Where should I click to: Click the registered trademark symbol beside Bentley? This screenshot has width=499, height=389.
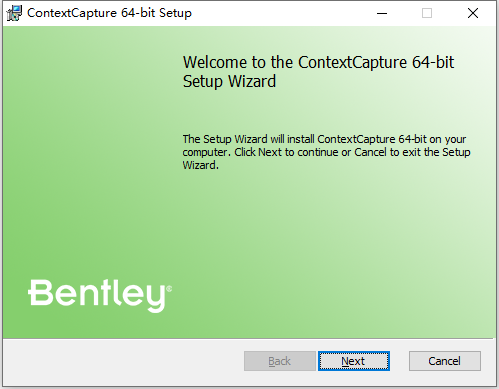tap(169, 289)
